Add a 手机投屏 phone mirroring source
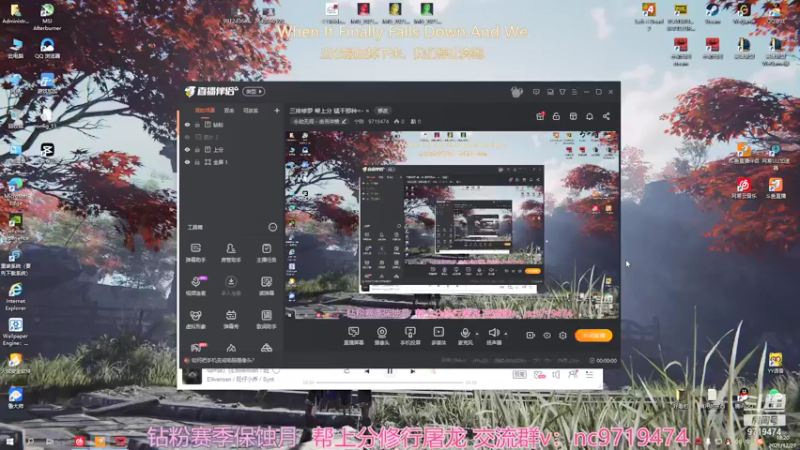The height and width of the screenshot is (450, 800). (x=410, y=336)
